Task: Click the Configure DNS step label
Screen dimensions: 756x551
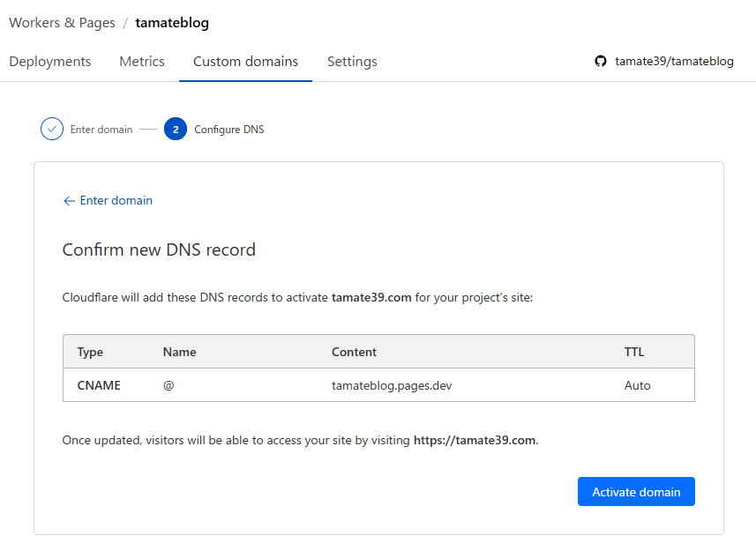Action: [x=228, y=130]
